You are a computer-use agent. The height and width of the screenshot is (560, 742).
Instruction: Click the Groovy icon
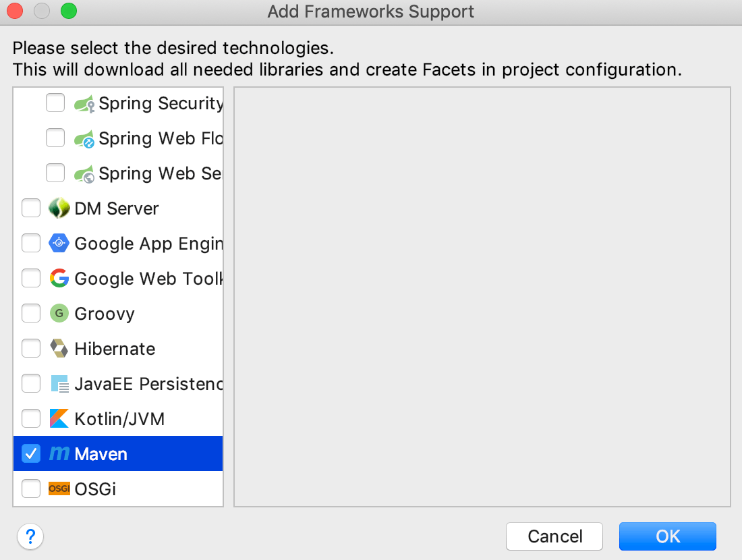point(58,313)
